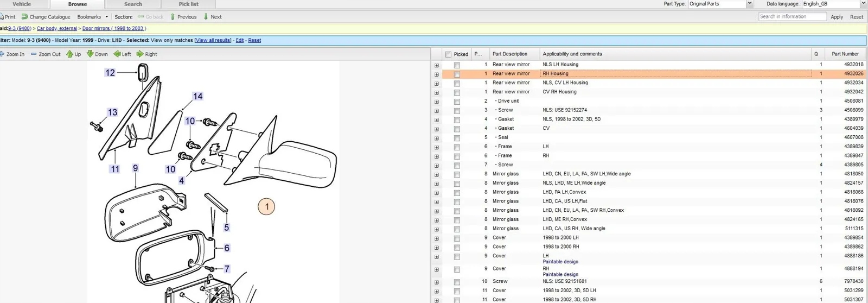Select NLS: USE 92151601 comment

pyautogui.click(x=565, y=281)
